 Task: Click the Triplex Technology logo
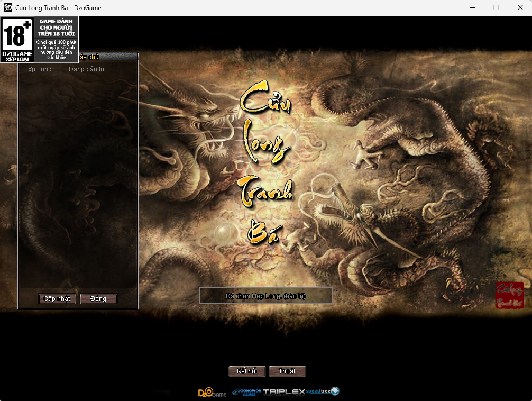(284, 392)
